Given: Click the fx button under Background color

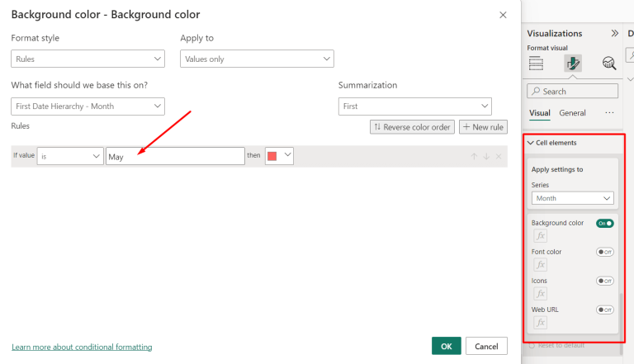Looking at the screenshot, I should (541, 236).
